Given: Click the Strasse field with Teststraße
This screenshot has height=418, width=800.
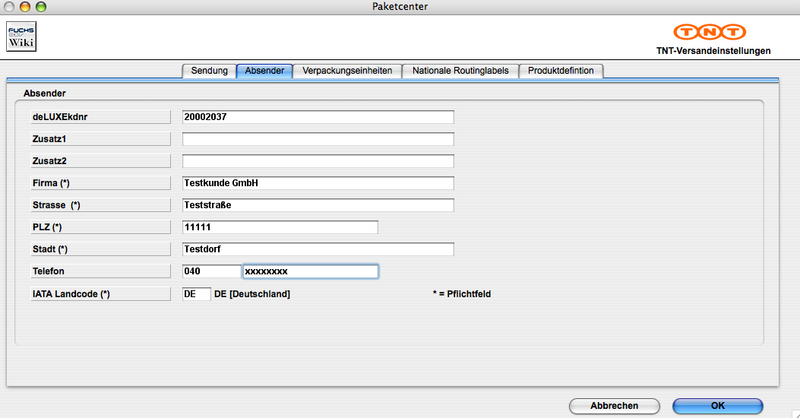Looking at the screenshot, I should point(318,205).
